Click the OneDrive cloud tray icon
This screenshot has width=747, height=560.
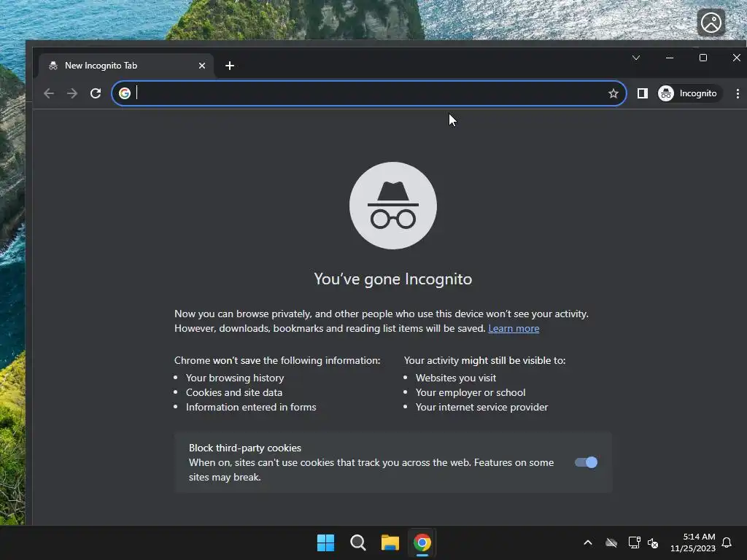[x=611, y=542]
